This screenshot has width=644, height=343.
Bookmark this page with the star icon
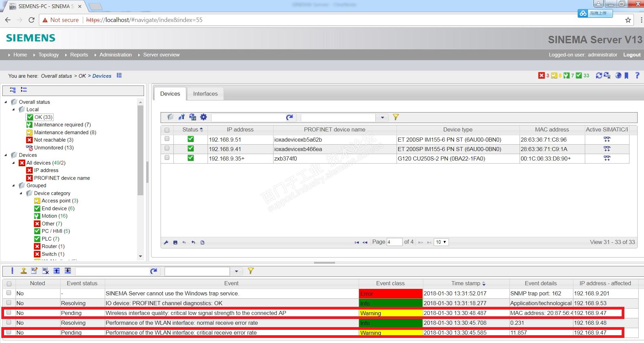(628, 20)
